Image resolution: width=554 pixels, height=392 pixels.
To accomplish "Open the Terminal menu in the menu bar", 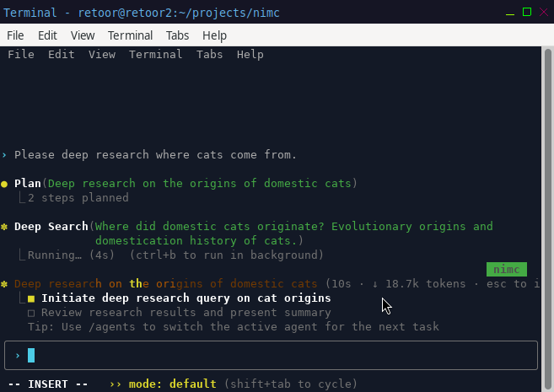I will pyautogui.click(x=131, y=35).
